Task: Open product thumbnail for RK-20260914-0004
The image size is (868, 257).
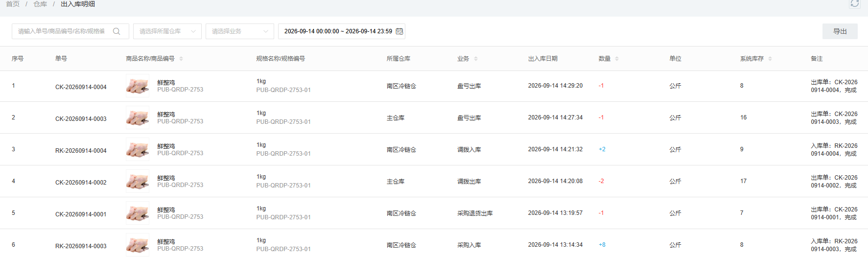Action: pyautogui.click(x=138, y=150)
